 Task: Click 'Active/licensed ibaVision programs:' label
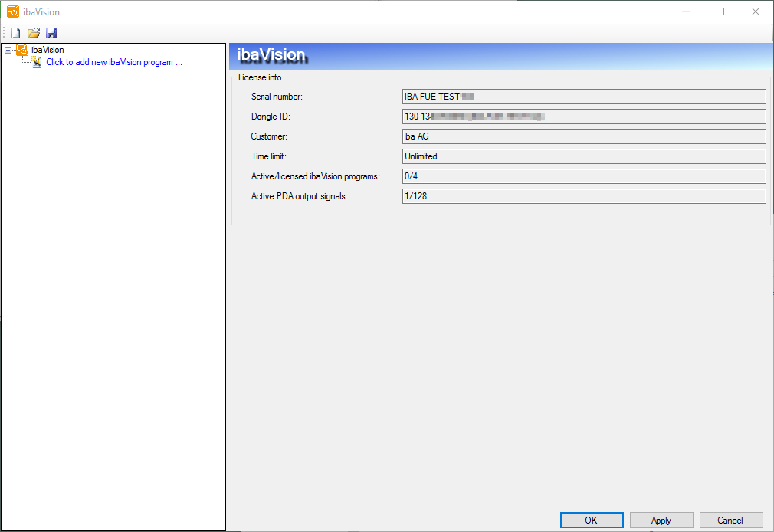click(316, 176)
